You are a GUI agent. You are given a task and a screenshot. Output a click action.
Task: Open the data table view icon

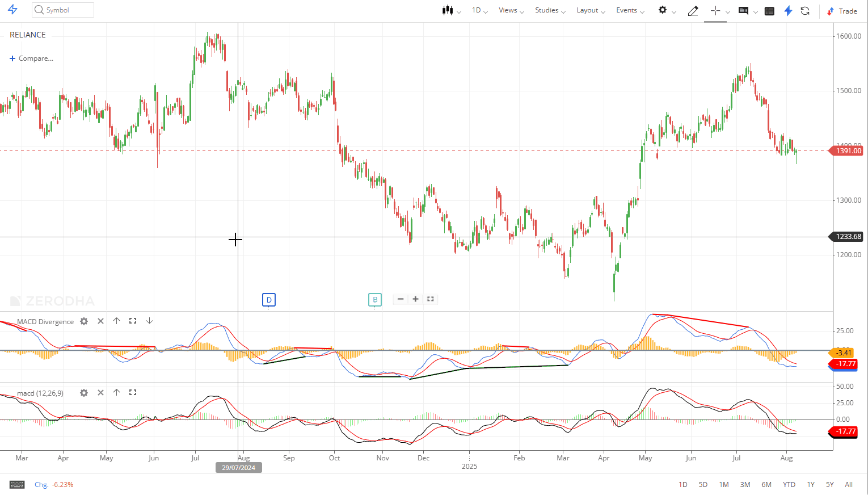(769, 11)
